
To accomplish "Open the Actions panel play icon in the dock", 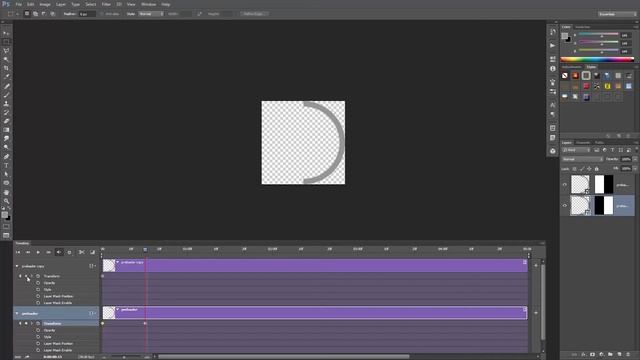I will tap(553, 45).
